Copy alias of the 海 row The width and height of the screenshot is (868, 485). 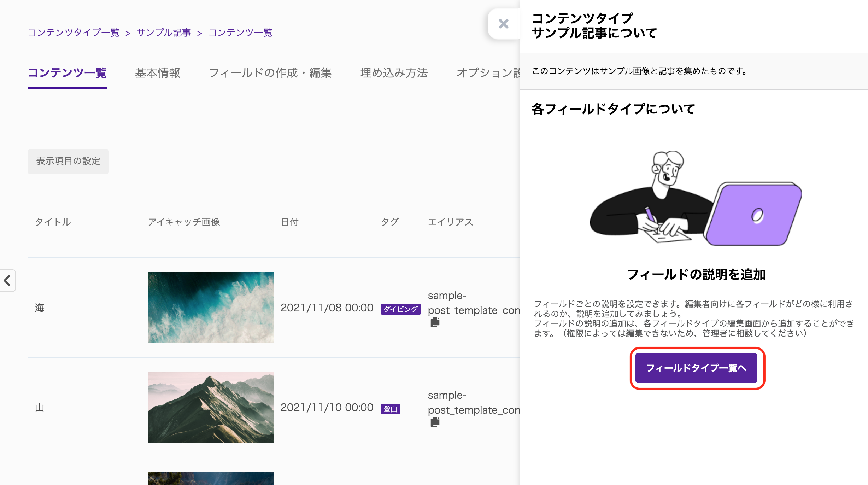pos(435,322)
